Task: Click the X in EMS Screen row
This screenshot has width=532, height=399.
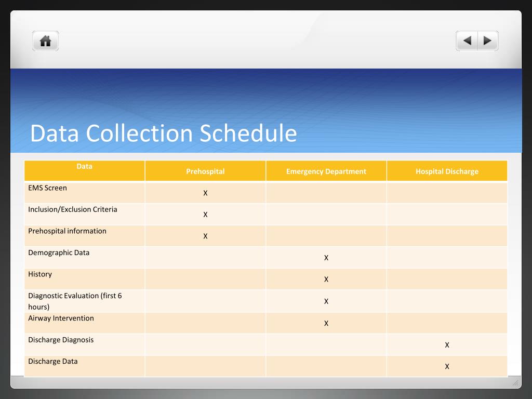Action: coord(205,193)
